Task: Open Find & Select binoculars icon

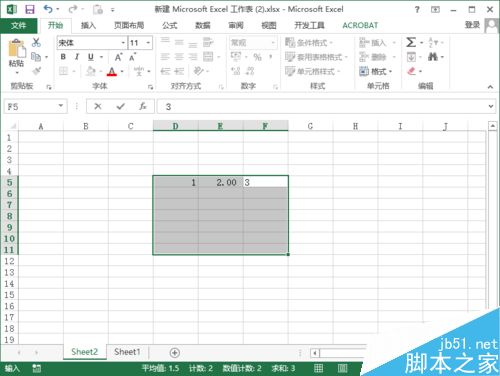Action: (433, 57)
